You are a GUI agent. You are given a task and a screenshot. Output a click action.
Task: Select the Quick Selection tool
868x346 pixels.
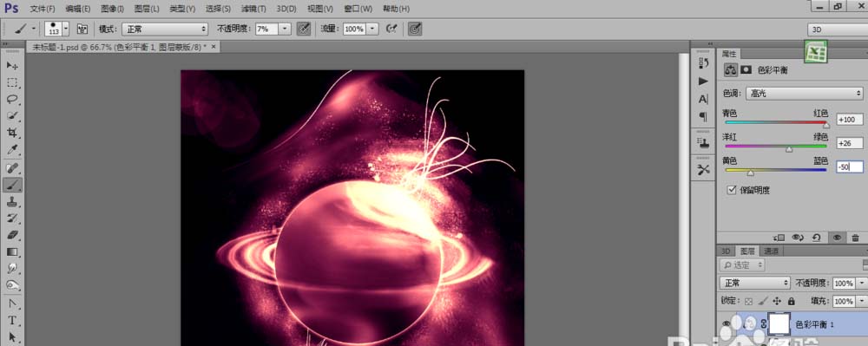tap(12, 116)
